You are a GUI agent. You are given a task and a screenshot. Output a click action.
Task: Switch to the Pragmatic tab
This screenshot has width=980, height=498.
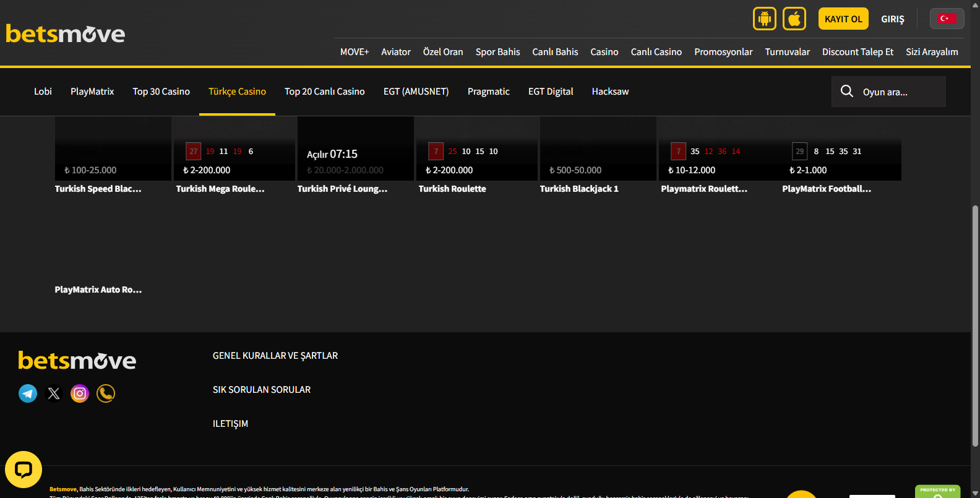(489, 92)
